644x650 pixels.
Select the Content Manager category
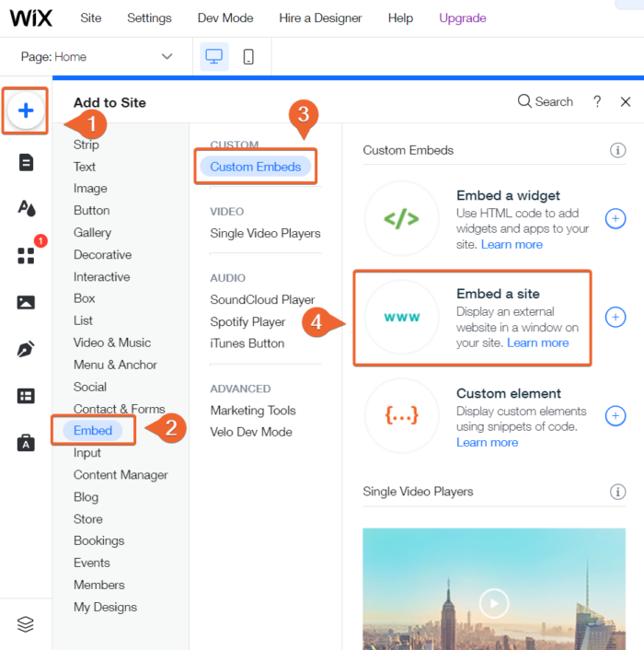[121, 475]
